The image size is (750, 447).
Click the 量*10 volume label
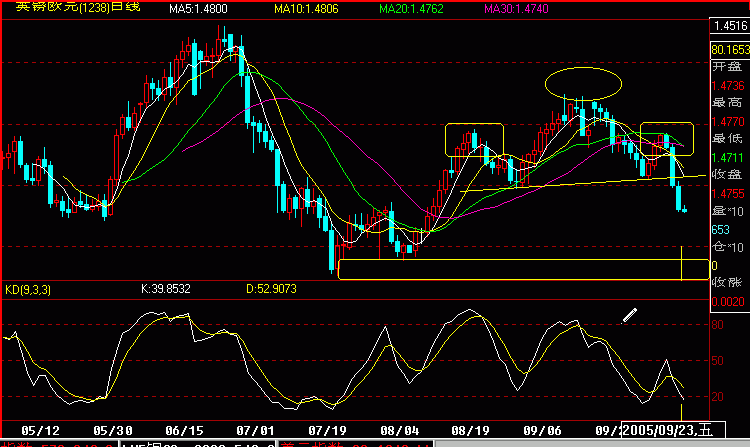(728, 211)
